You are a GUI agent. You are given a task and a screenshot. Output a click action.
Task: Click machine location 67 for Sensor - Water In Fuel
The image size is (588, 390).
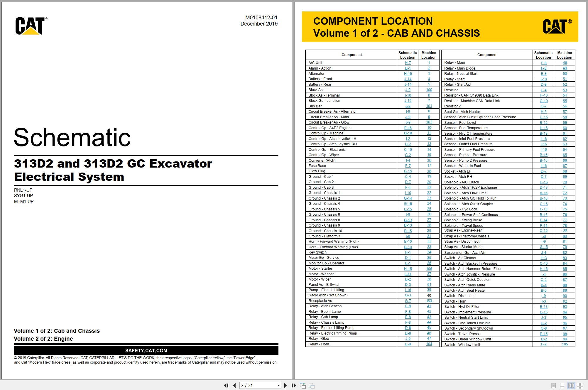click(x=565, y=166)
